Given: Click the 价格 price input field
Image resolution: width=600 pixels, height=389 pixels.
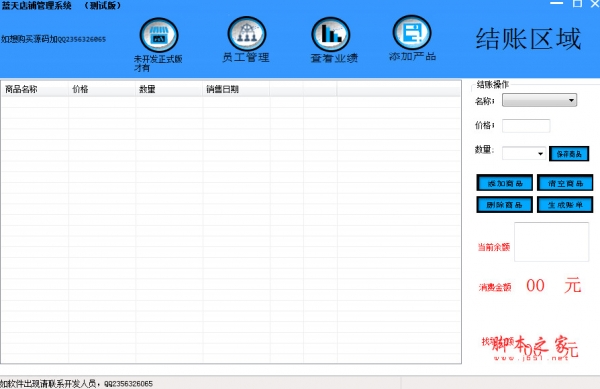Looking at the screenshot, I should 526,126.
